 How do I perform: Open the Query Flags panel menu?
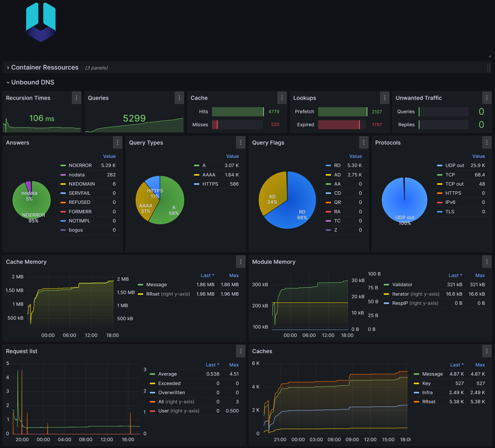364,142
